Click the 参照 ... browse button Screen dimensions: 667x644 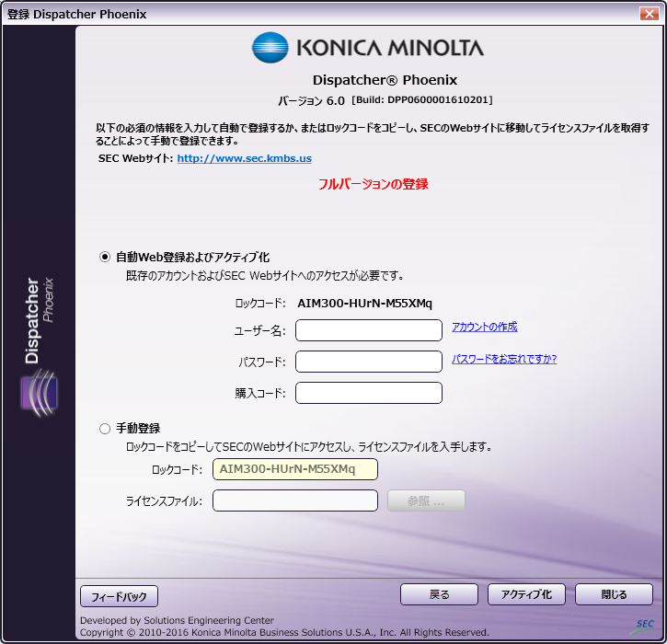[x=426, y=500]
